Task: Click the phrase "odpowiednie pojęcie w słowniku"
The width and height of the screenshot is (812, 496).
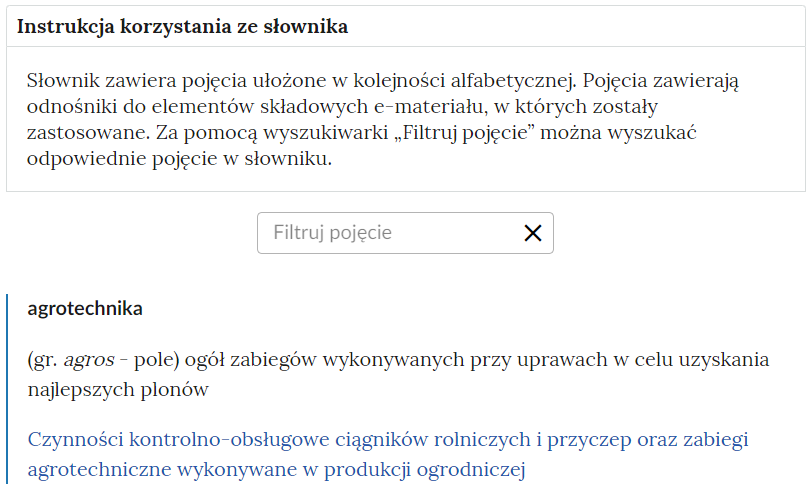Action: tap(179, 158)
